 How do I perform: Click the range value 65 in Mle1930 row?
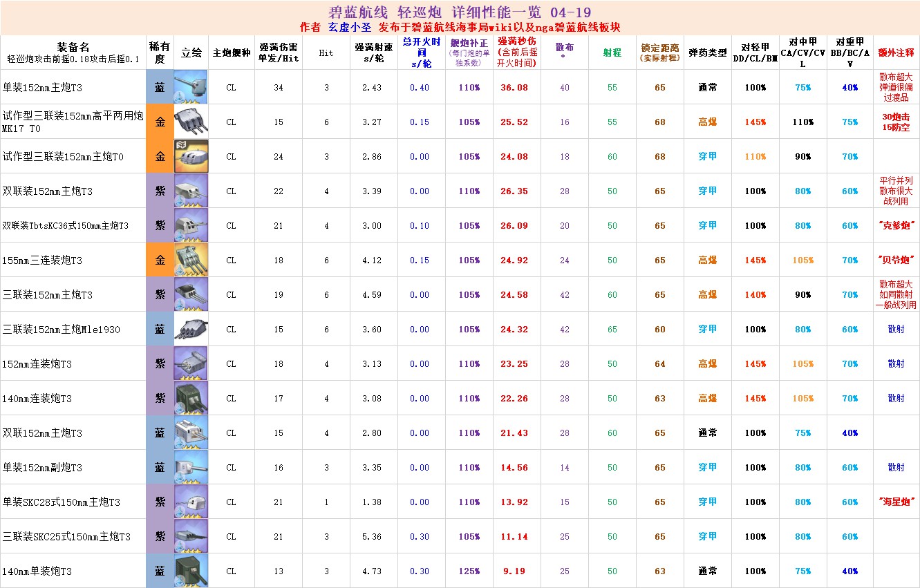pos(612,330)
